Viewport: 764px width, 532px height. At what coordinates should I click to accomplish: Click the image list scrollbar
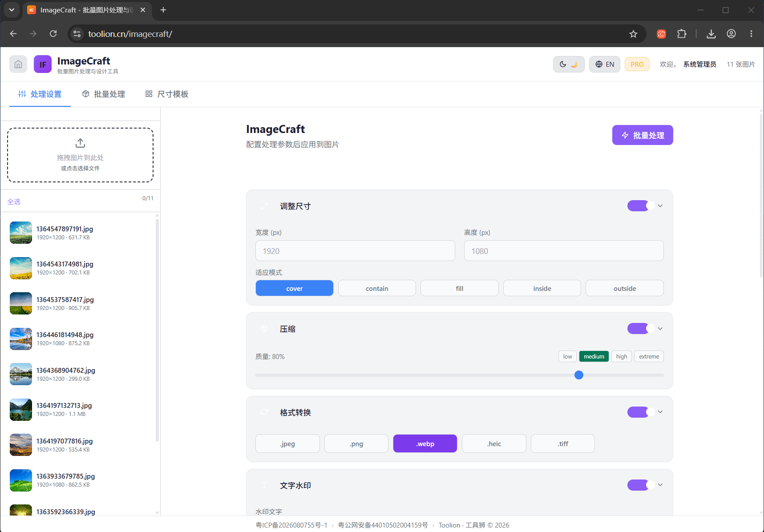tap(157, 329)
